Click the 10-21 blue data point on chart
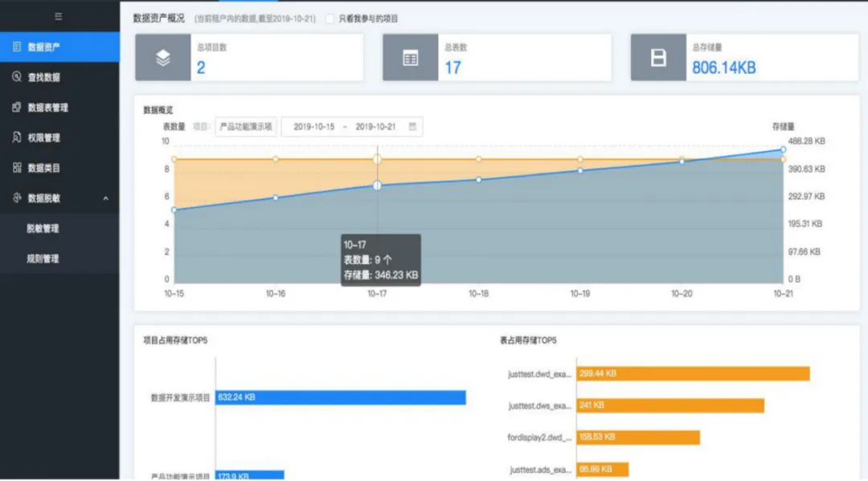Screen dimensions: 868x481 point(783,149)
